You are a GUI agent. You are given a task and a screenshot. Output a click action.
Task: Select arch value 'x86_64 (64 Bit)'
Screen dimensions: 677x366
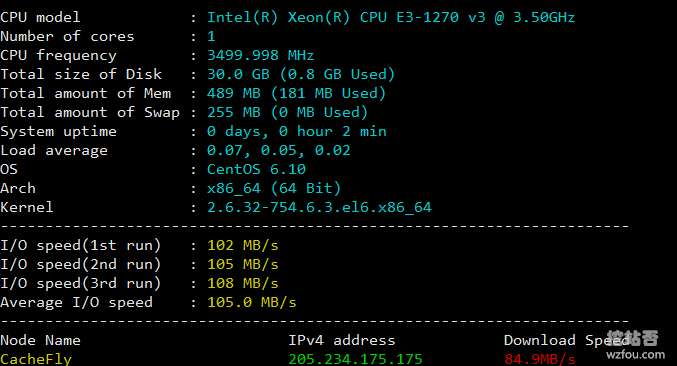pyautogui.click(x=274, y=188)
